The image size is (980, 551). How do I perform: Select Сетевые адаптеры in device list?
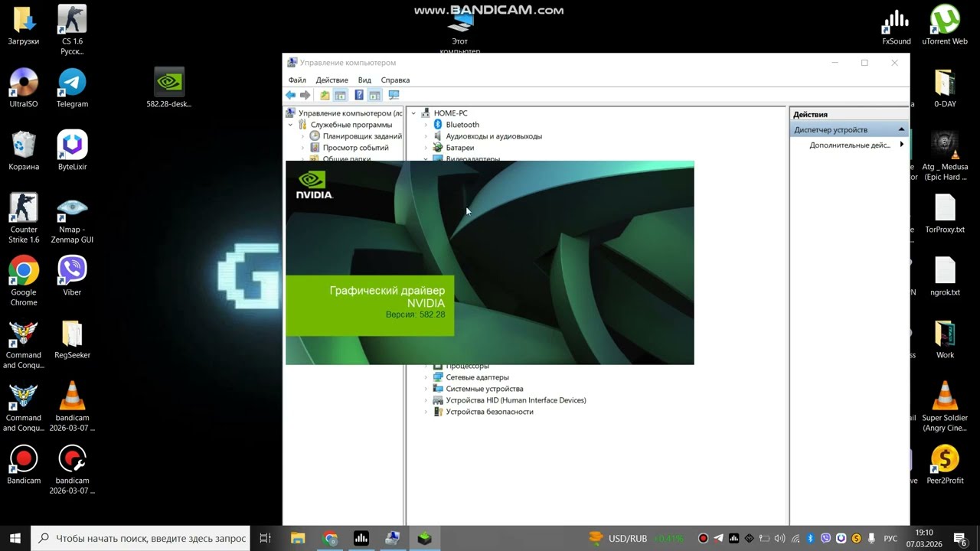477,377
